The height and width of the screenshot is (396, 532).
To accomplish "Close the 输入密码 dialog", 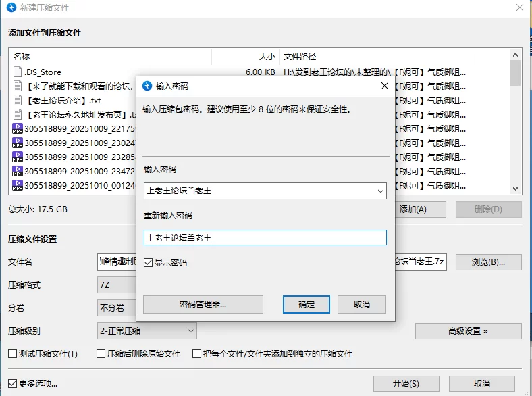I will 384,86.
